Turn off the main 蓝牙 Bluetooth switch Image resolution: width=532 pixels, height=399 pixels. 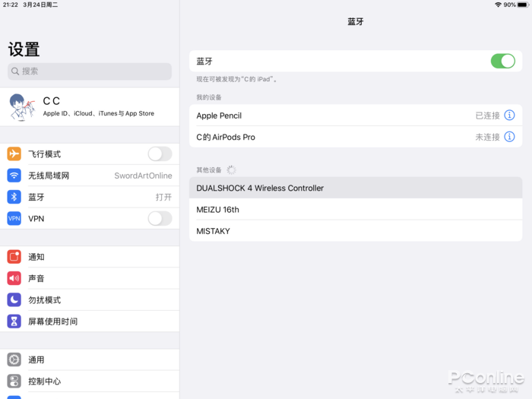click(503, 61)
